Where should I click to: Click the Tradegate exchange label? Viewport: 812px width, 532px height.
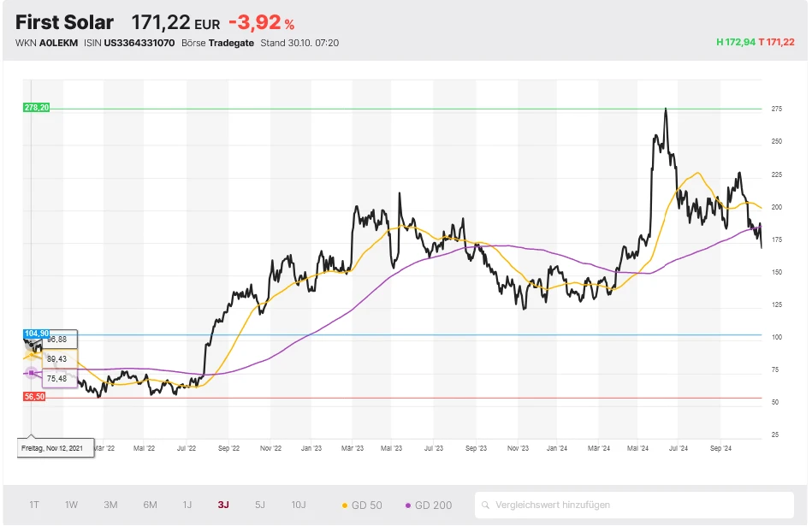pos(231,43)
